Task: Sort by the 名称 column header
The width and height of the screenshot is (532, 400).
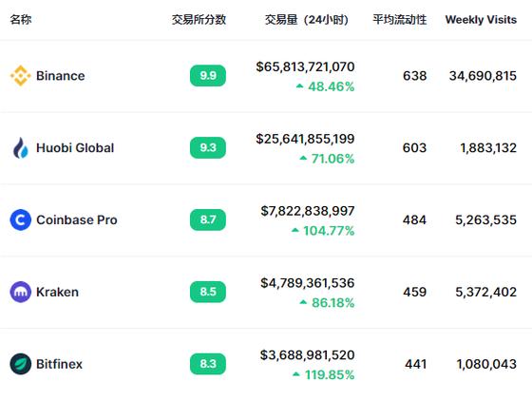Action: tap(21, 19)
